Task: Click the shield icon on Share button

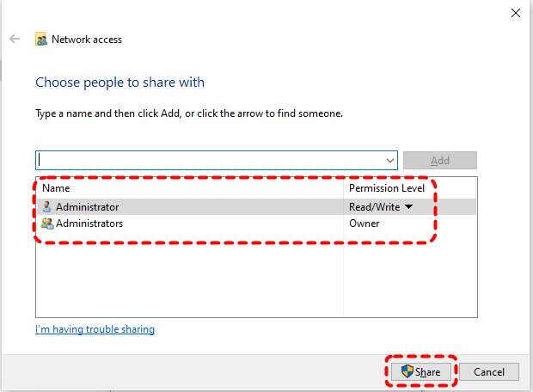Action: pos(407,372)
